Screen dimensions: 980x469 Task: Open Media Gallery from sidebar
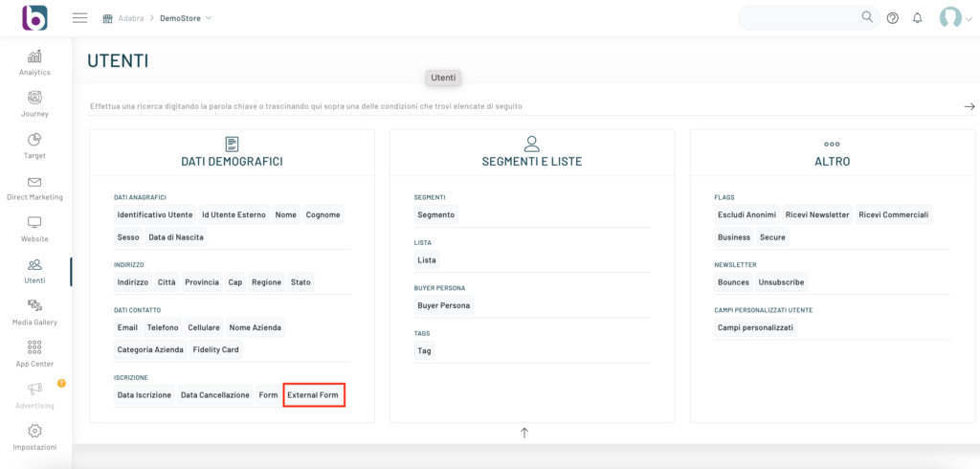click(34, 306)
